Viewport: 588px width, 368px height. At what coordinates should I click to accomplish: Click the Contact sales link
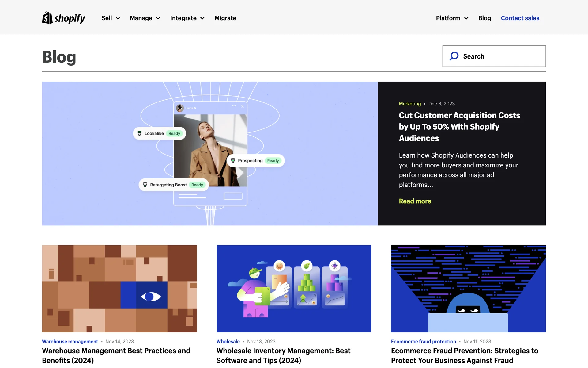(520, 18)
